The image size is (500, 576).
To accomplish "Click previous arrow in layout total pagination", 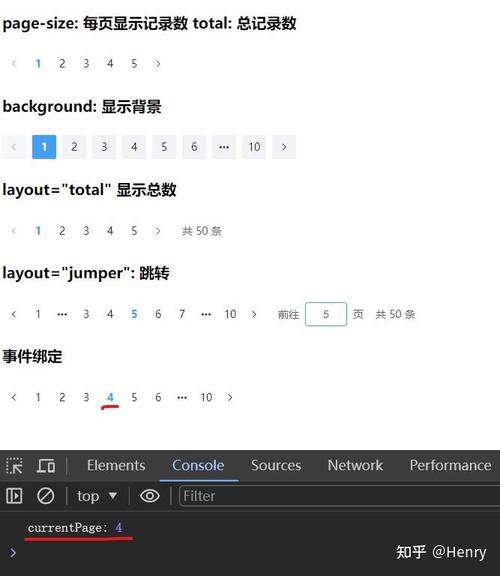I will (x=14, y=231).
